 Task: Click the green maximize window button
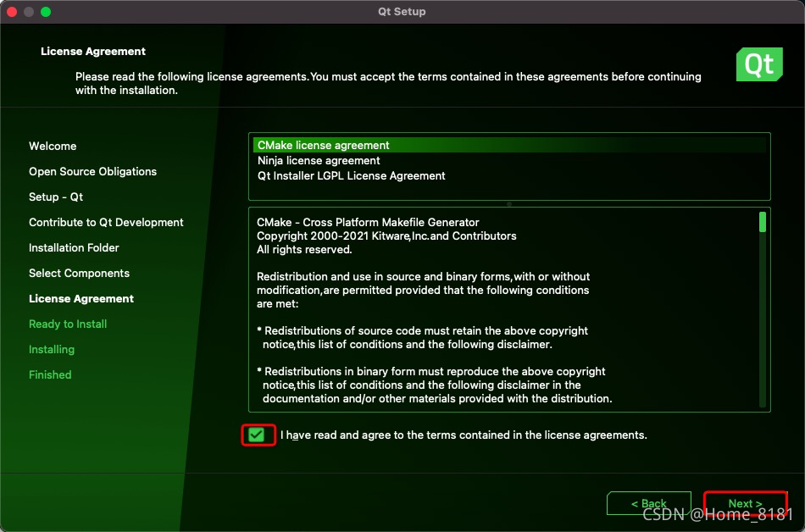pyautogui.click(x=46, y=12)
